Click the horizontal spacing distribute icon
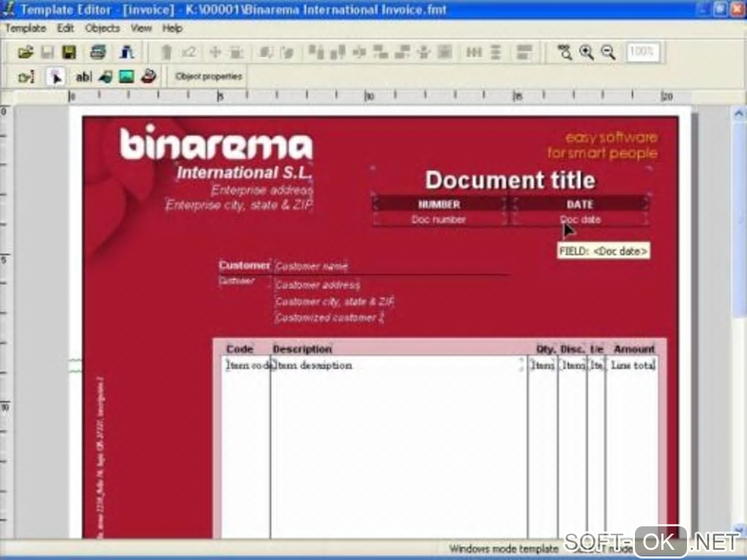 click(x=474, y=52)
